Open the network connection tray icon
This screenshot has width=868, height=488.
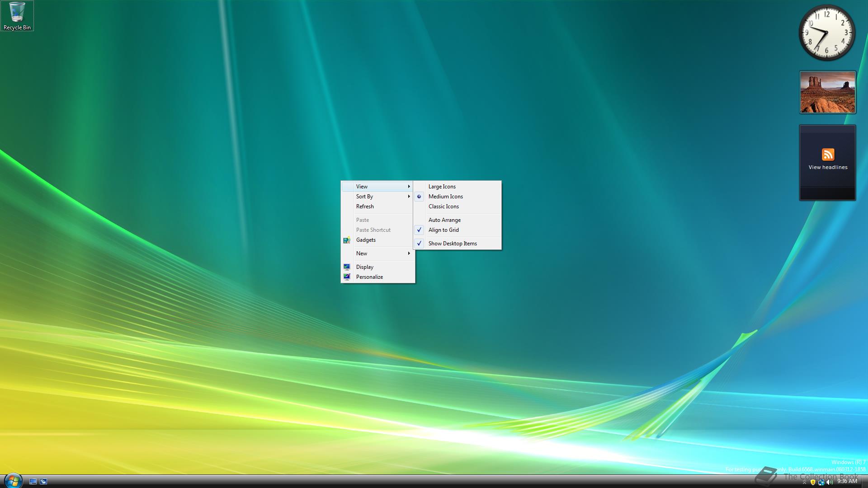point(821,482)
